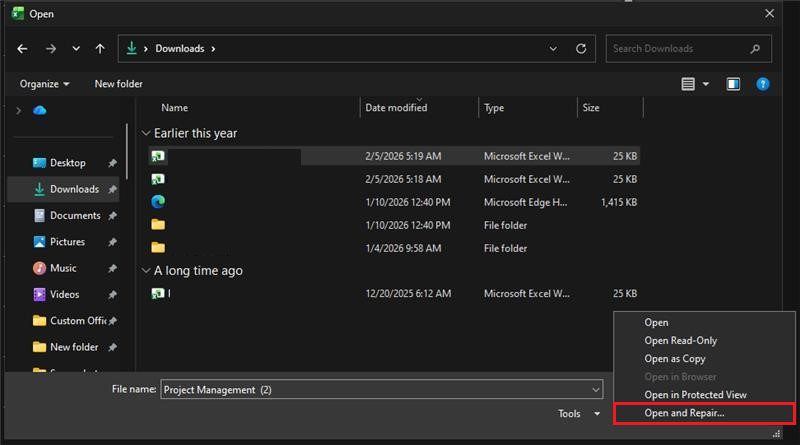Expand the OneDrive tree node
Image resolution: width=800 pixels, height=445 pixels.
[19, 110]
